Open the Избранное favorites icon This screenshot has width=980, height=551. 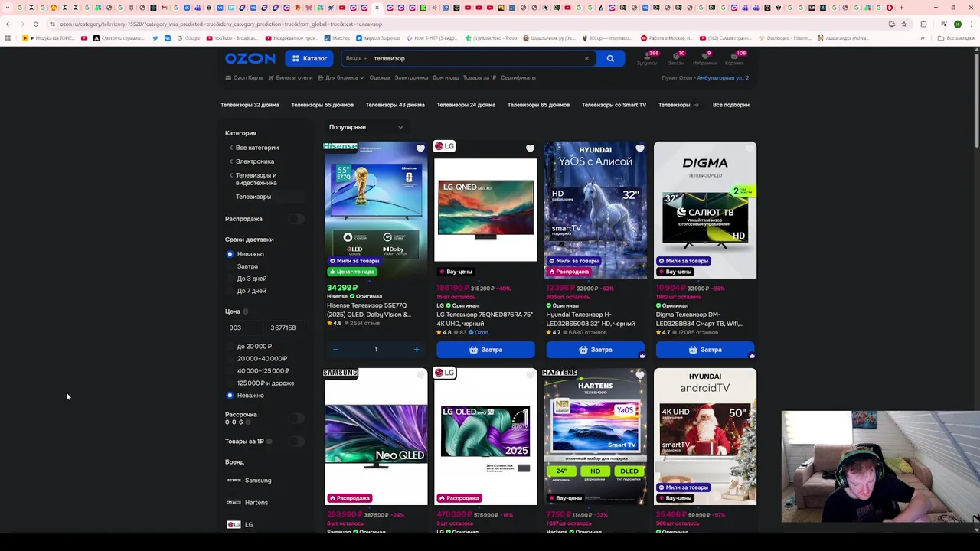click(x=705, y=58)
